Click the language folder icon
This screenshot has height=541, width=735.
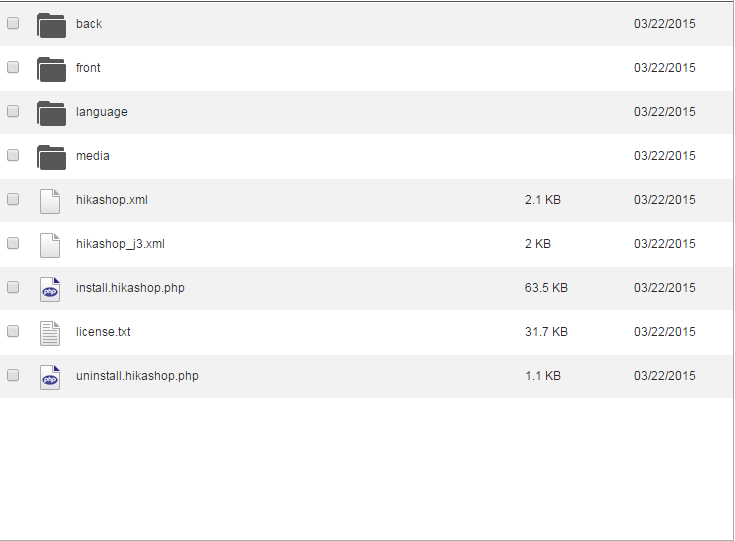pyautogui.click(x=51, y=113)
